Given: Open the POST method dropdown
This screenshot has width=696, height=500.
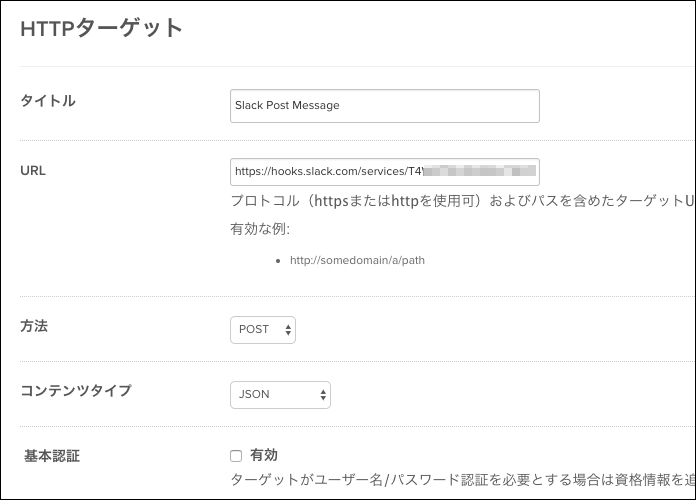Looking at the screenshot, I should (263, 330).
